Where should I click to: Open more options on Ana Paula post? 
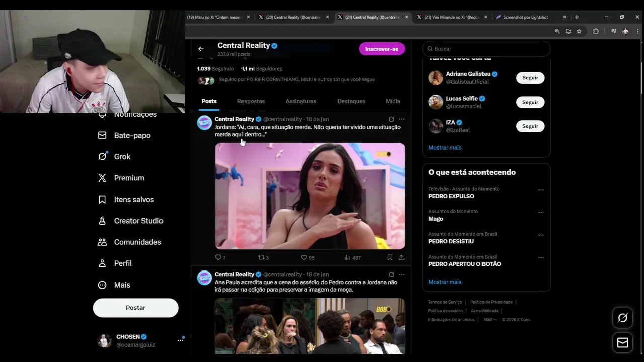click(401, 274)
